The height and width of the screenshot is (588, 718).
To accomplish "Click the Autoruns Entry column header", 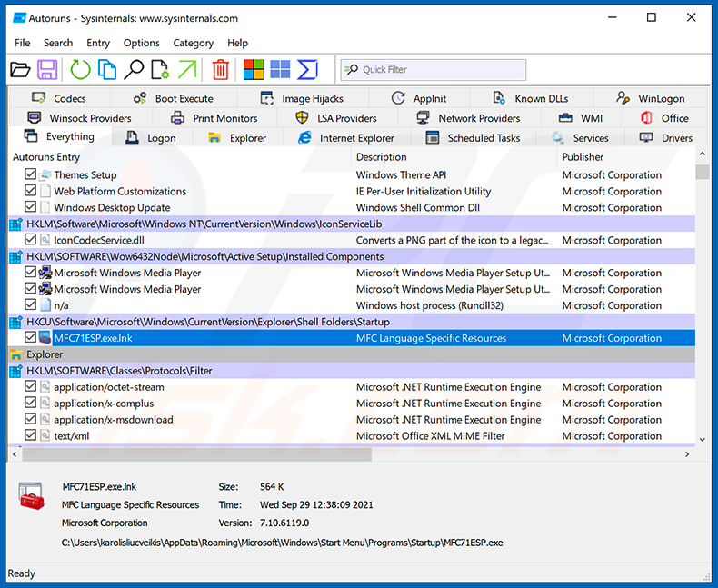I will point(181,157).
